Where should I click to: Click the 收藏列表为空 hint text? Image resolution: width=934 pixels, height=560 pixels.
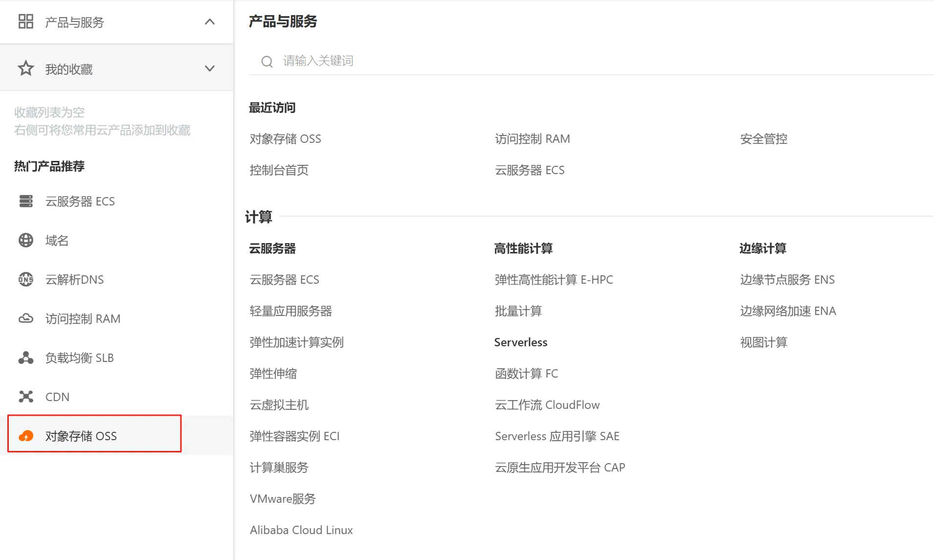tap(49, 112)
